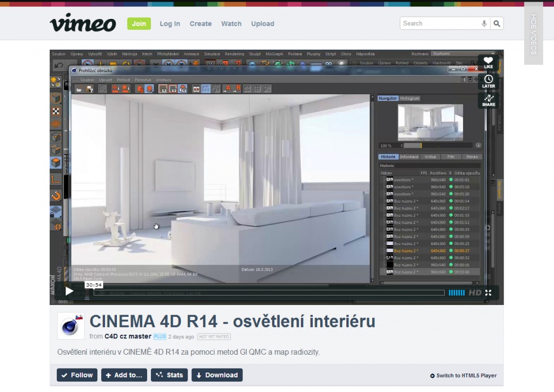Click the open folder icon in the picture viewer toolbar

(x=79, y=89)
